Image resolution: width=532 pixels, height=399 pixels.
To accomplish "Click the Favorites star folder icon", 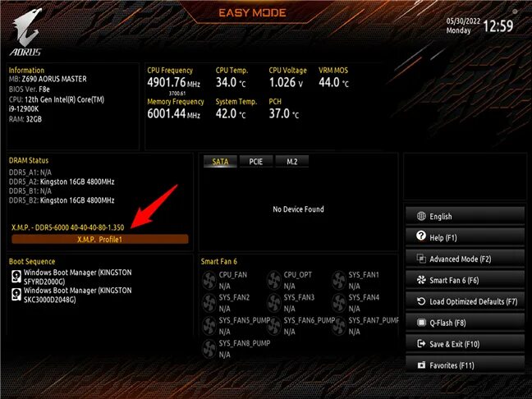I will tap(421, 365).
